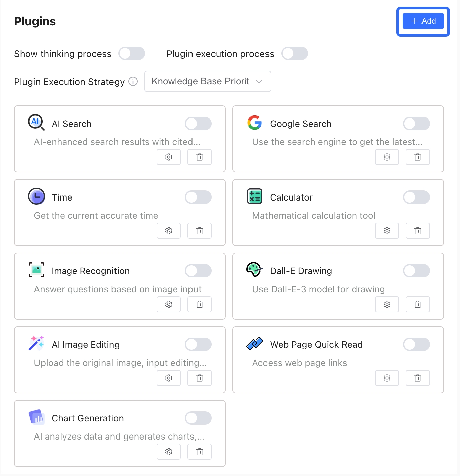
Task: Open Image Recognition settings gear
Action: tap(169, 304)
